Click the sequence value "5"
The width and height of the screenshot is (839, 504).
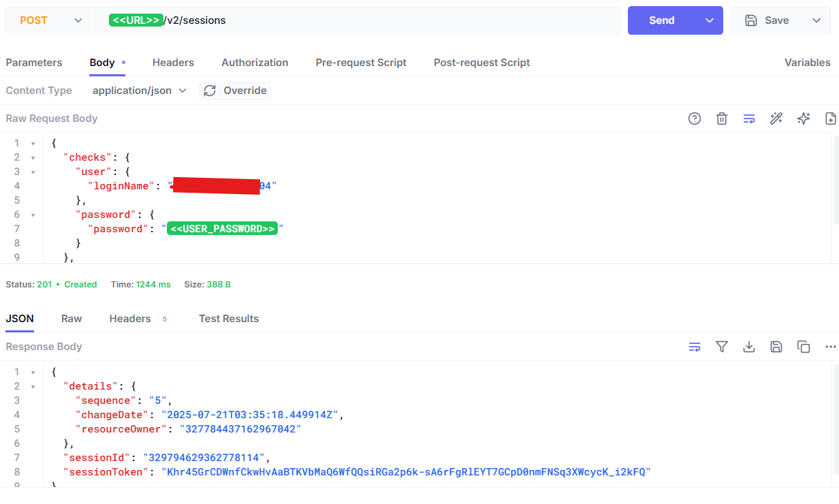pos(158,400)
